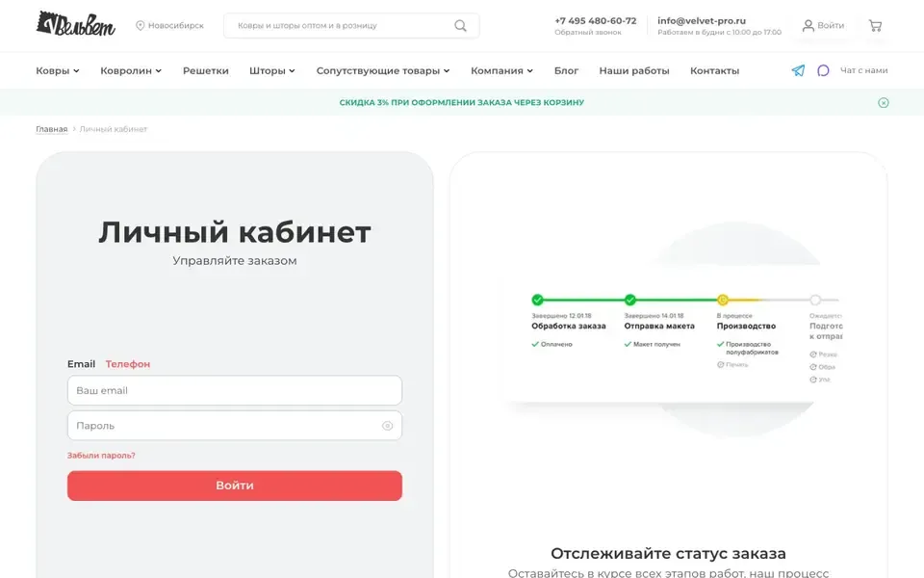Click the search magnifier icon
The height and width of the screenshot is (578, 924).
pyautogui.click(x=460, y=25)
